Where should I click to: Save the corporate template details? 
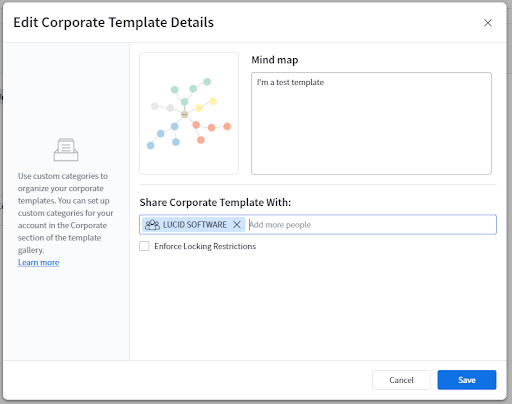pyautogui.click(x=467, y=380)
